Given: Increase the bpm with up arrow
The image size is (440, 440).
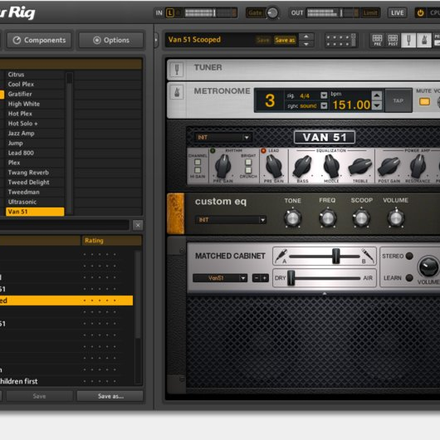Looking at the screenshot, I should 377,96.
